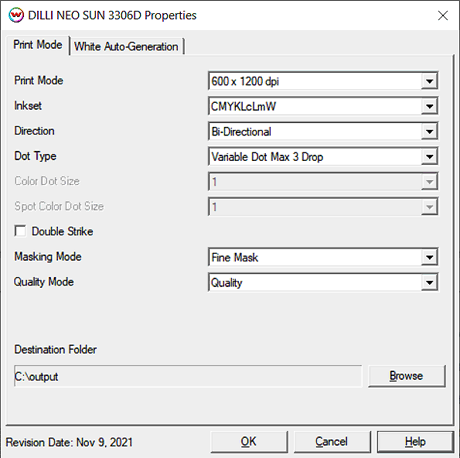Click the Destination Folder path field

(x=188, y=376)
